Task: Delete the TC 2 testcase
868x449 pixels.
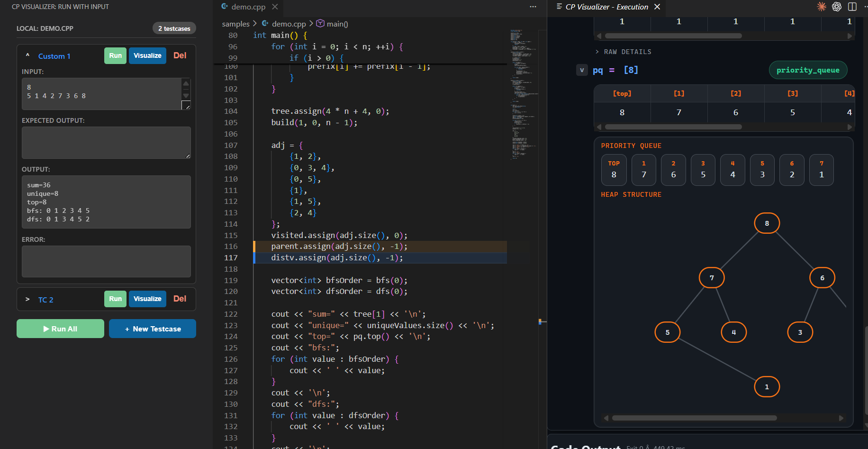Action: [180, 299]
